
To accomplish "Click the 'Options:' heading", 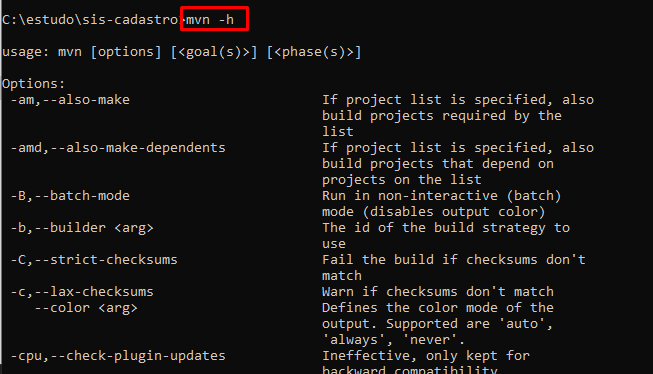I will coord(34,84).
